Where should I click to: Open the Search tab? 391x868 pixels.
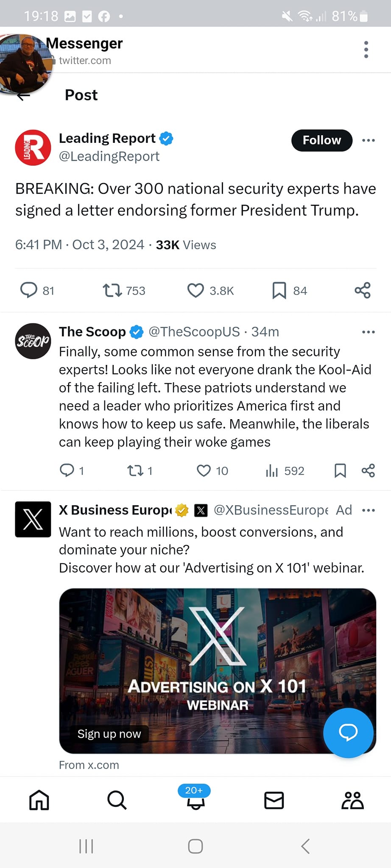point(117,800)
